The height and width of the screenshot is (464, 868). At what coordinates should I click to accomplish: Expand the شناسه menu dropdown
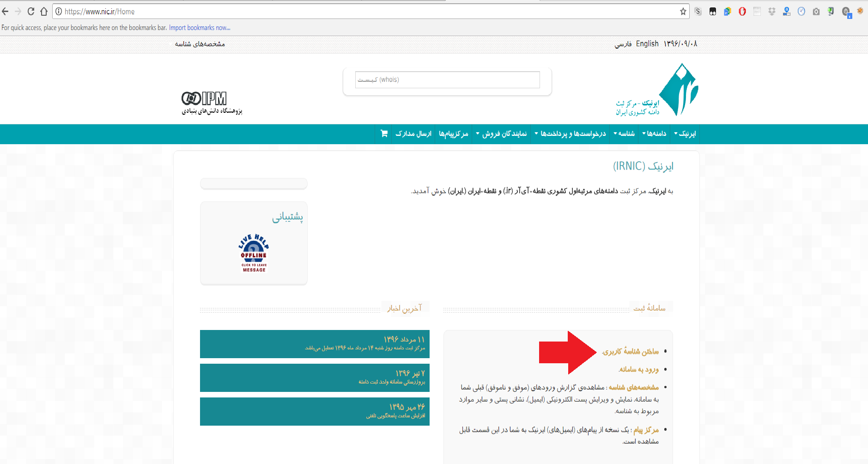[624, 134]
